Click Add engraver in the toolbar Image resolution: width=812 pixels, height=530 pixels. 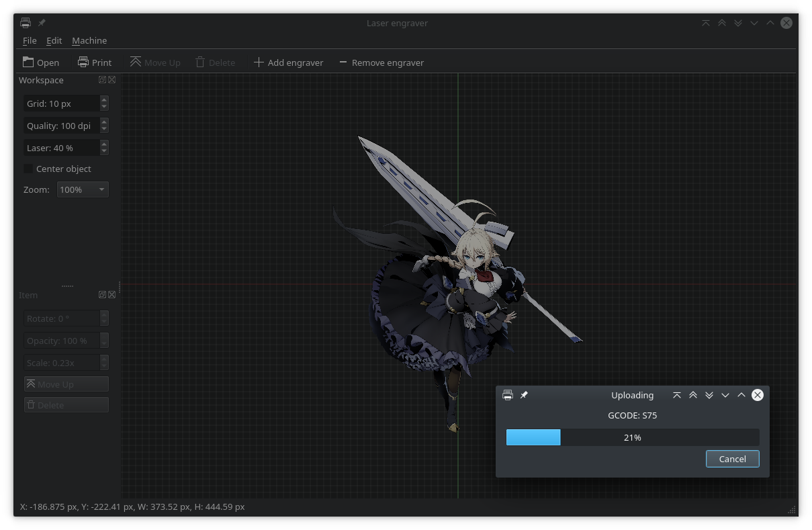point(288,62)
